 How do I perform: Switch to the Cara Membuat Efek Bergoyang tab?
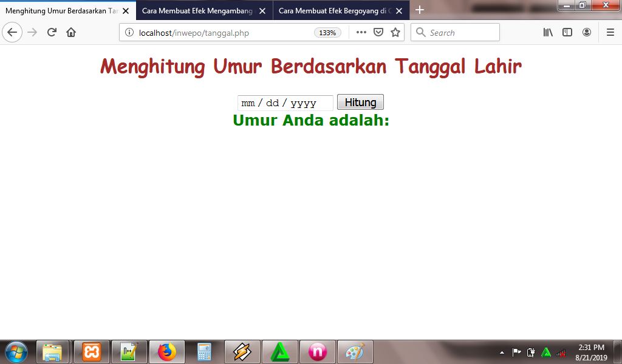click(334, 10)
